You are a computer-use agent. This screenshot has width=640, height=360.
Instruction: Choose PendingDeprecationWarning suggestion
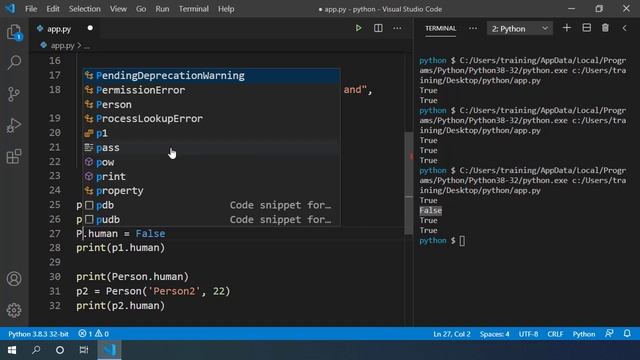211,76
